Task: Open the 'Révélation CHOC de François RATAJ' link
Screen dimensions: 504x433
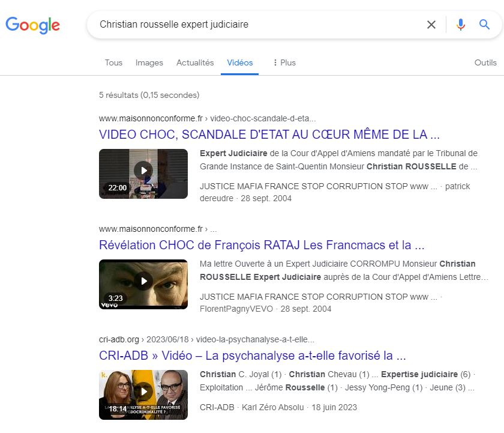Action: (262, 245)
